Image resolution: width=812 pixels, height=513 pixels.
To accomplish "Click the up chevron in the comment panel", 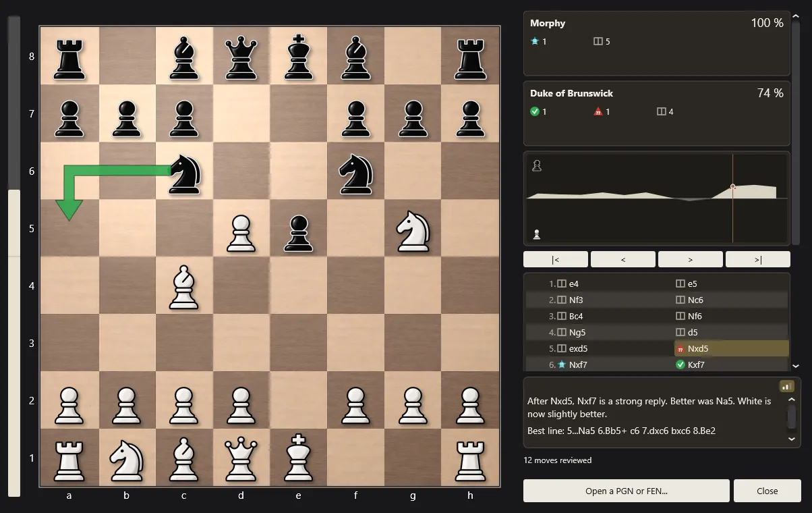I will [x=792, y=400].
